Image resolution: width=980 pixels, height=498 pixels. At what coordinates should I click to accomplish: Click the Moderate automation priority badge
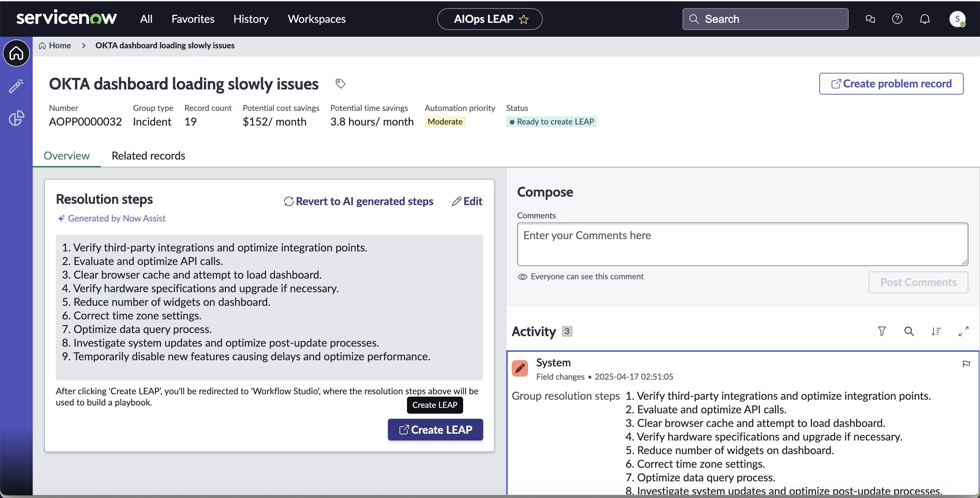coord(445,121)
